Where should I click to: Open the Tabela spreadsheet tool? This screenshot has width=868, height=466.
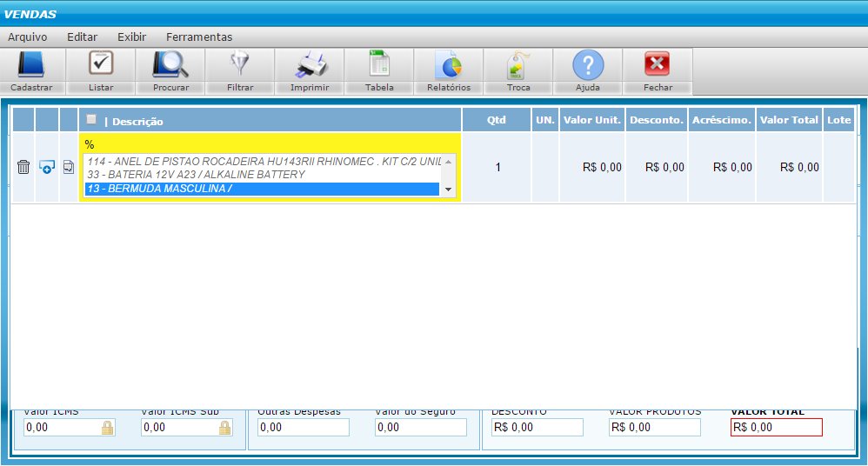pyautogui.click(x=379, y=66)
